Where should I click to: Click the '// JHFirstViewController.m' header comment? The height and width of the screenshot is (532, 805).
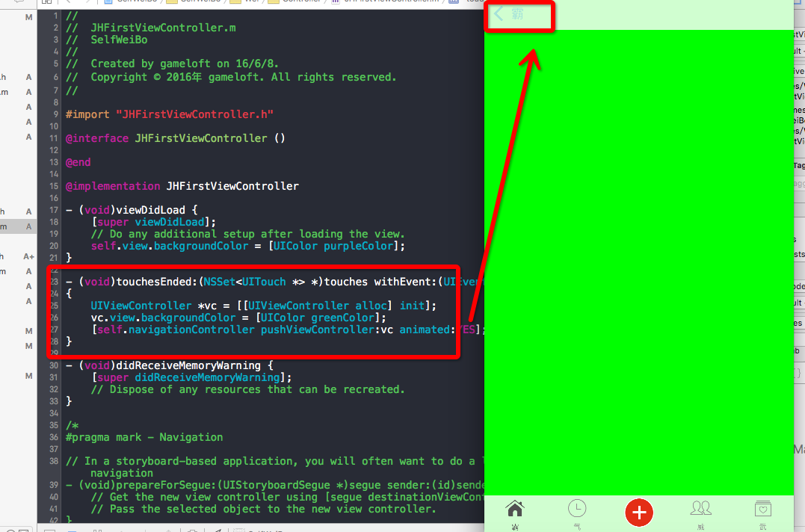[x=151, y=28]
